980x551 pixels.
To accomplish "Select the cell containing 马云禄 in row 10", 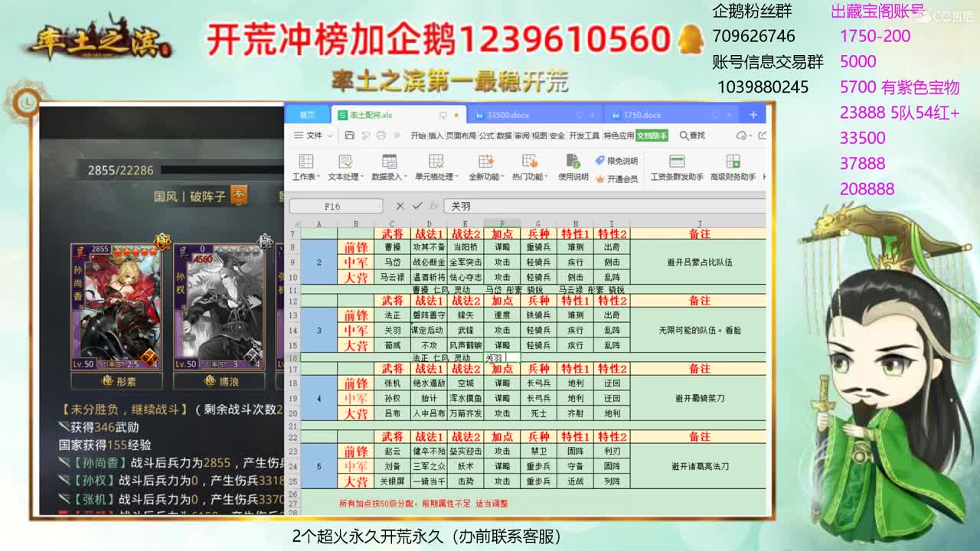I will tap(392, 278).
